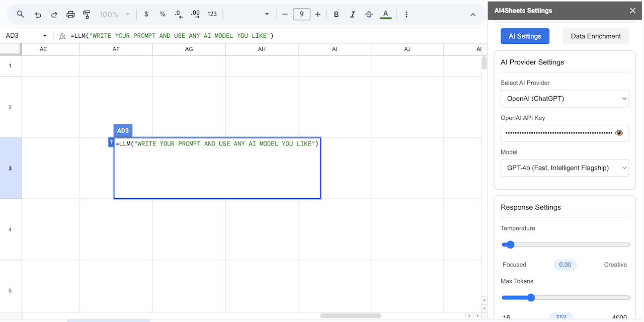Click the horizontal scroll right arrow
The width and height of the screenshot is (644, 322).
(x=476, y=316)
